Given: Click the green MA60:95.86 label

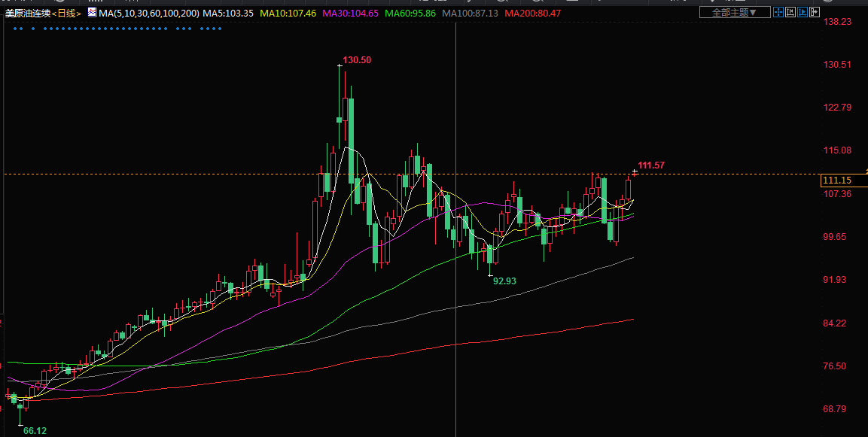Looking at the screenshot, I should point(410,14).
